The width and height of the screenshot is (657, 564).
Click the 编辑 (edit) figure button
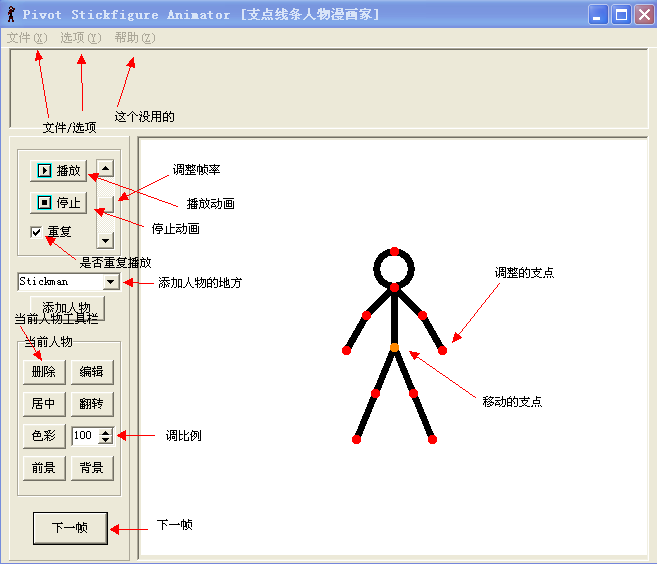pyautogui.click(x=91, y=372)
